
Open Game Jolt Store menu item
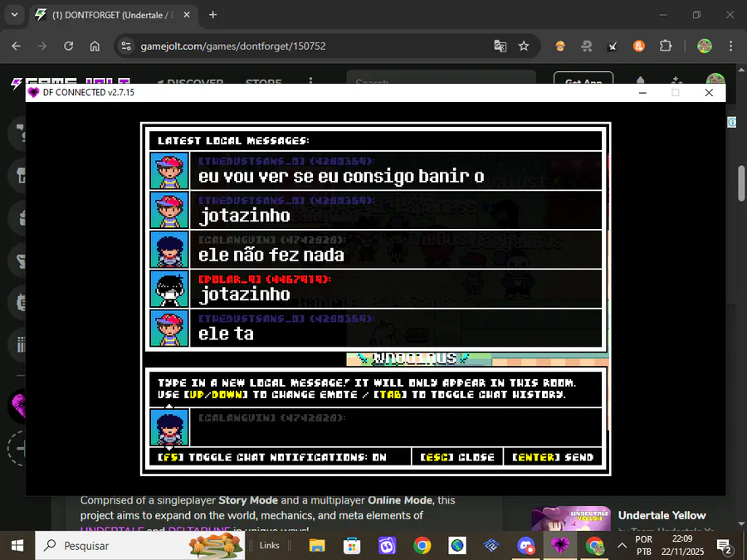point(263,81)
